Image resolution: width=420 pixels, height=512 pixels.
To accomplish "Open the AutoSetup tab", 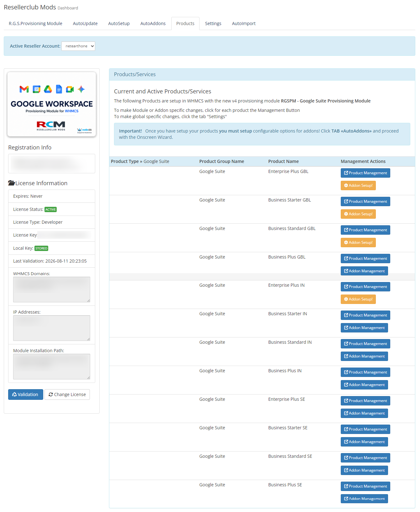I will [119, 24].
